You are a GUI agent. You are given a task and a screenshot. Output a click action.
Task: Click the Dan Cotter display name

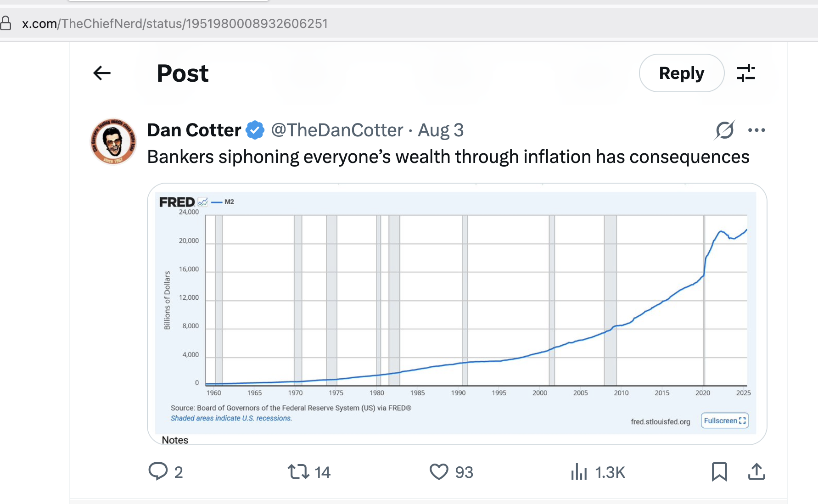194,130
